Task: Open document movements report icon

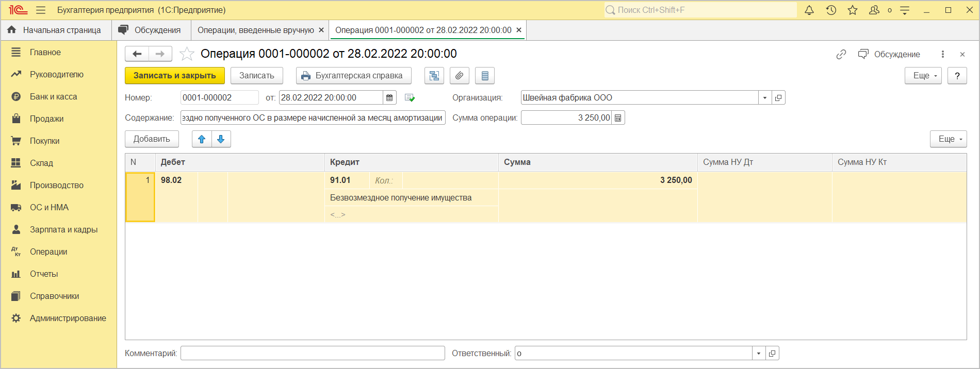Action: (484, 76)
